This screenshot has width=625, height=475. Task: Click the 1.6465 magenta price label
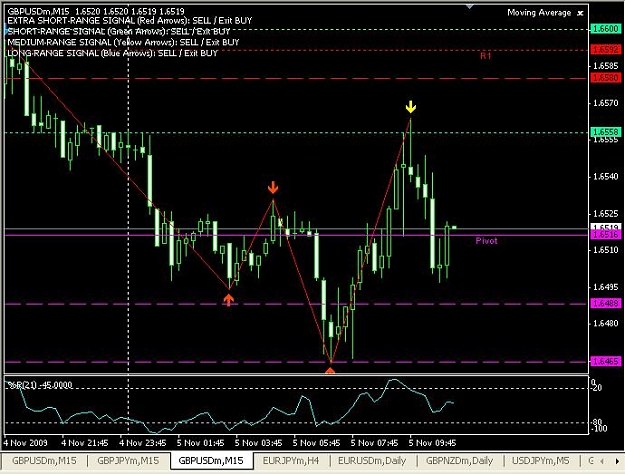(605, 361)
